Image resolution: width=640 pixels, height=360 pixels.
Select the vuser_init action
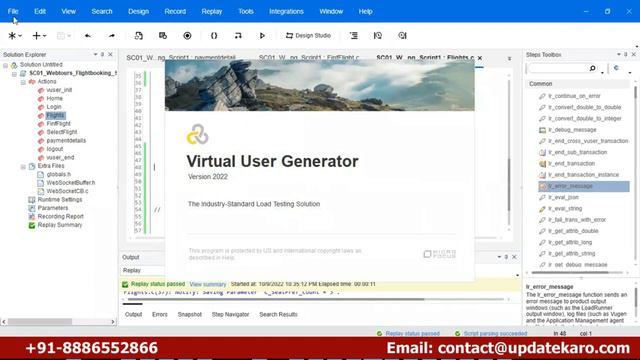59,90
